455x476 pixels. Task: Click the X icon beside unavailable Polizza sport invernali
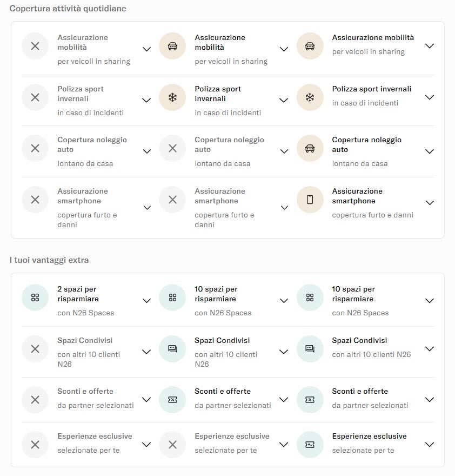click(x=35, y=97)
